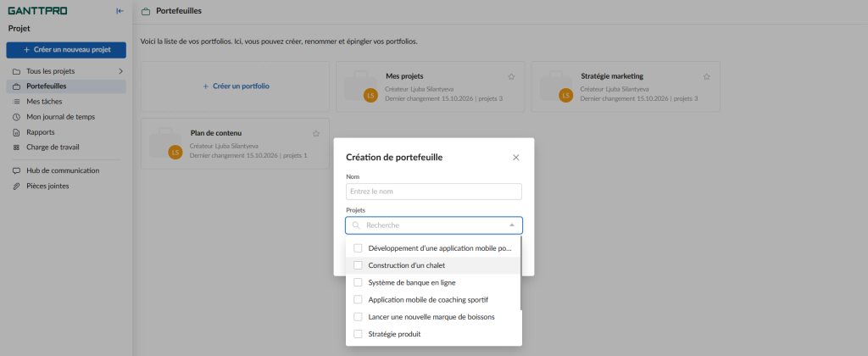Click the Portefeuilles page heading
868x356 pixels.
click(x=179, y=11)
